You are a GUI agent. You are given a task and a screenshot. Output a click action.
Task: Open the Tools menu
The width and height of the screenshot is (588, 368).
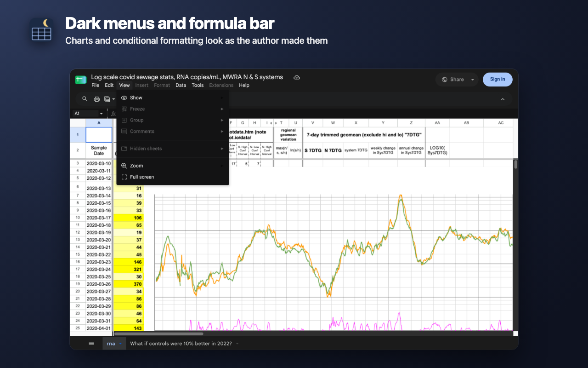198,85
